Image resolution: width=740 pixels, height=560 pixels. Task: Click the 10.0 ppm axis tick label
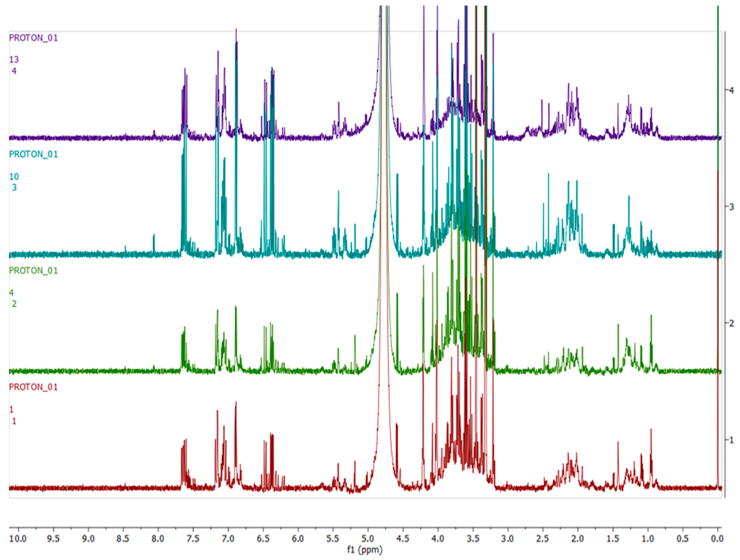[18, 539]
